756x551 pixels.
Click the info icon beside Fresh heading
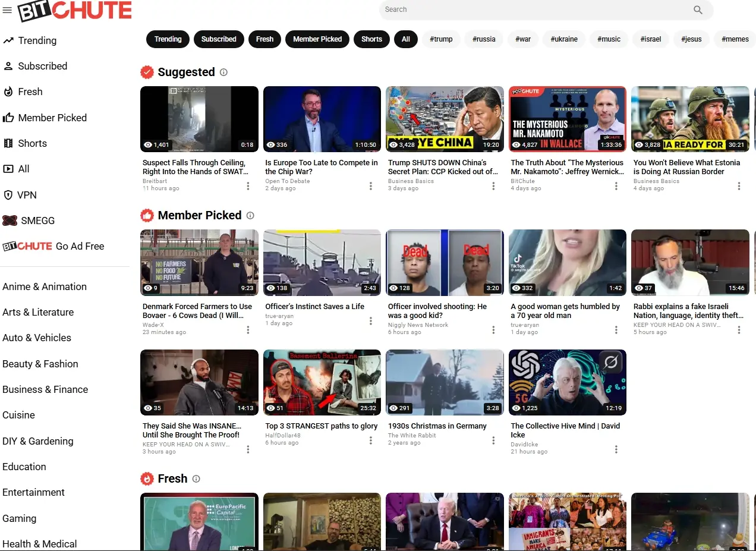click(196, 479)
